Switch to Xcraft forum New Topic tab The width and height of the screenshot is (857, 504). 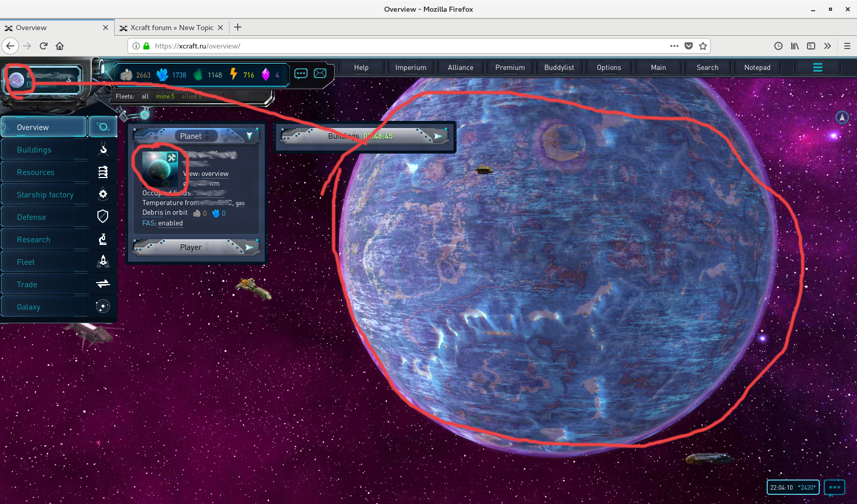point(171,28)
